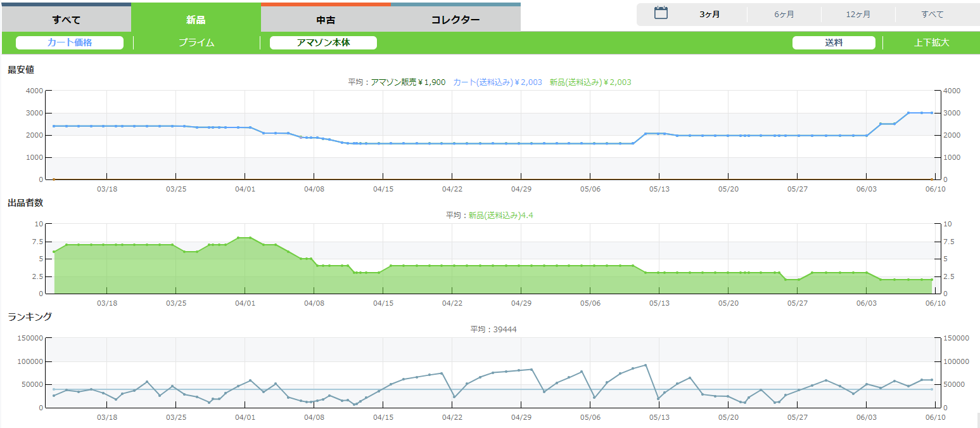The height and width of the screenshot is (428, 980).
Task: Select the すべて condition tab at top left
Action: pos(66,19)
